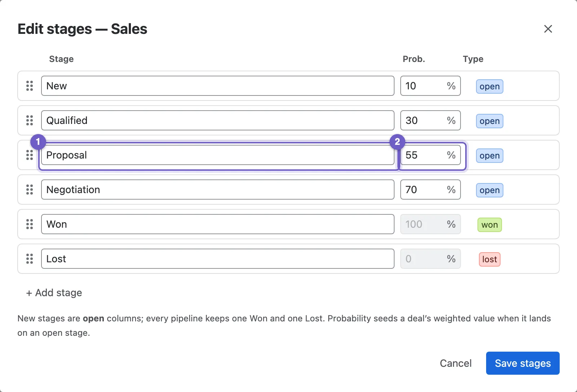The width and height of the screenshot is (577, 392).
Task: Click the Edit stages — Sales title
Action: click(x=82, y=29)
